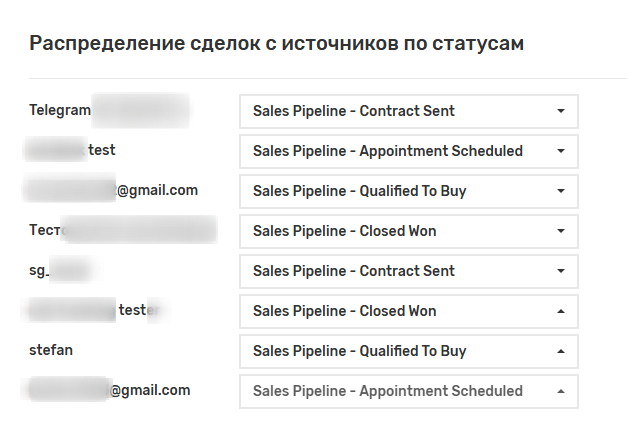Click the tester source label
This screenshot has height=440, width=627.
(x=135, y=310)
